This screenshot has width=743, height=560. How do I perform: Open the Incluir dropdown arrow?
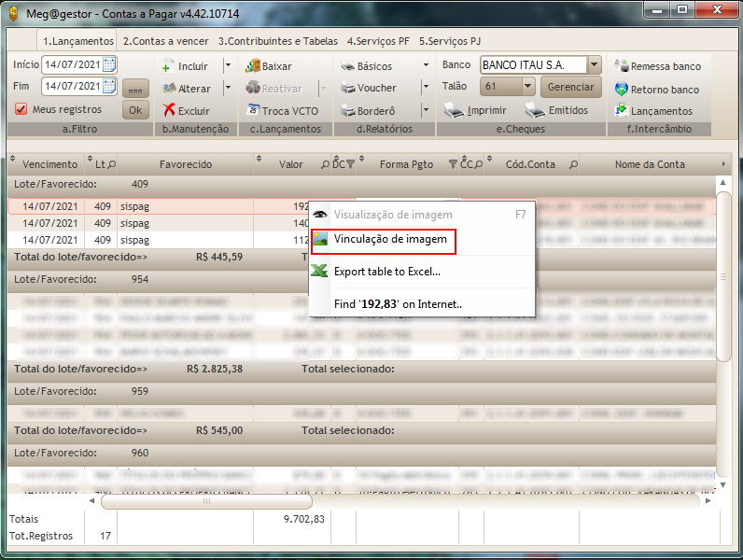tap(228, 66)
